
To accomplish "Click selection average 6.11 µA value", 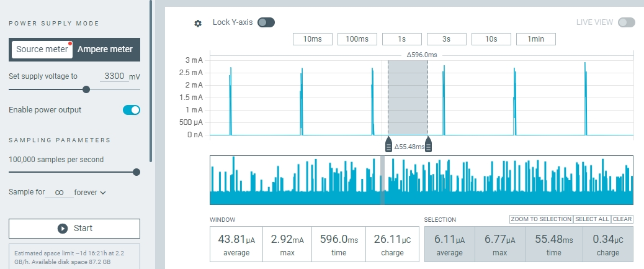I will coord(449,239).
